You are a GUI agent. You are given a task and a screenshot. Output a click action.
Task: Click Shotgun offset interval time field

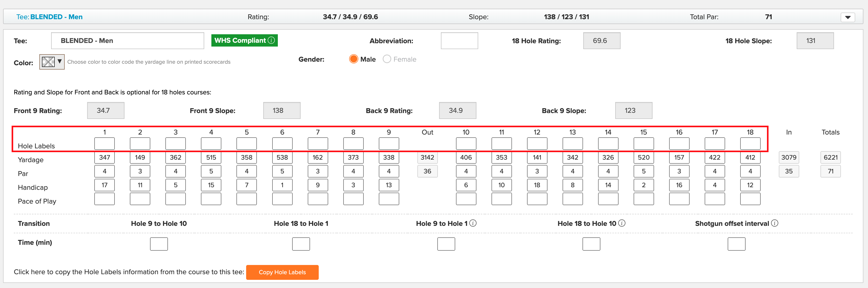pyautogui.click(x=737, y=244)
